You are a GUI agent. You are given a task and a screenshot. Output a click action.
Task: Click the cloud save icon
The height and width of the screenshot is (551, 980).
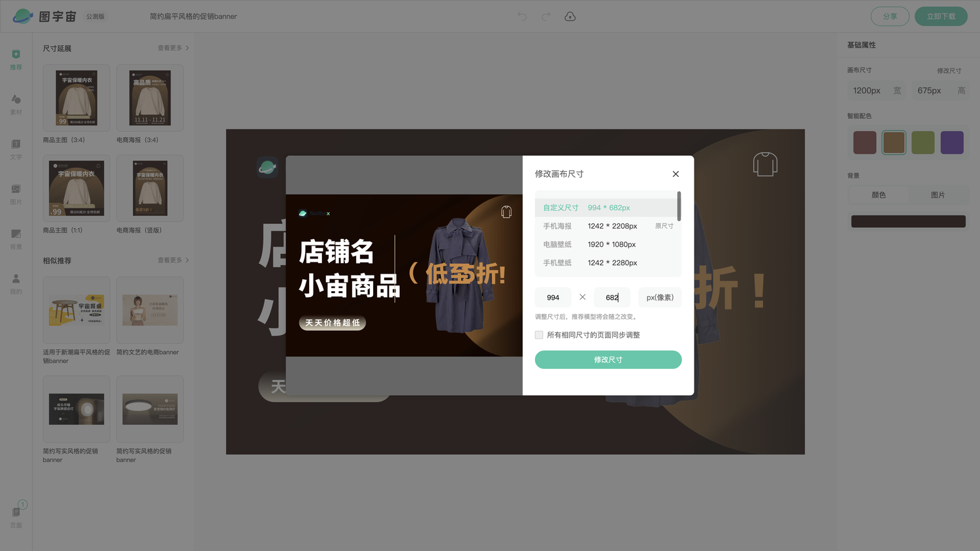(x=570, y=16)
